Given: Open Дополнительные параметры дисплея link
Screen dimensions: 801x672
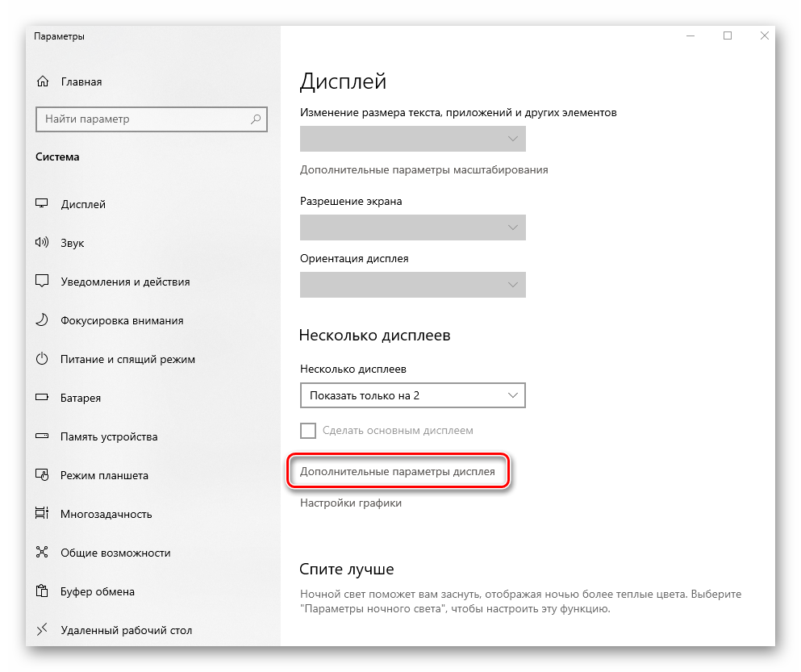Looking at the screenshot, I should 398,470.
